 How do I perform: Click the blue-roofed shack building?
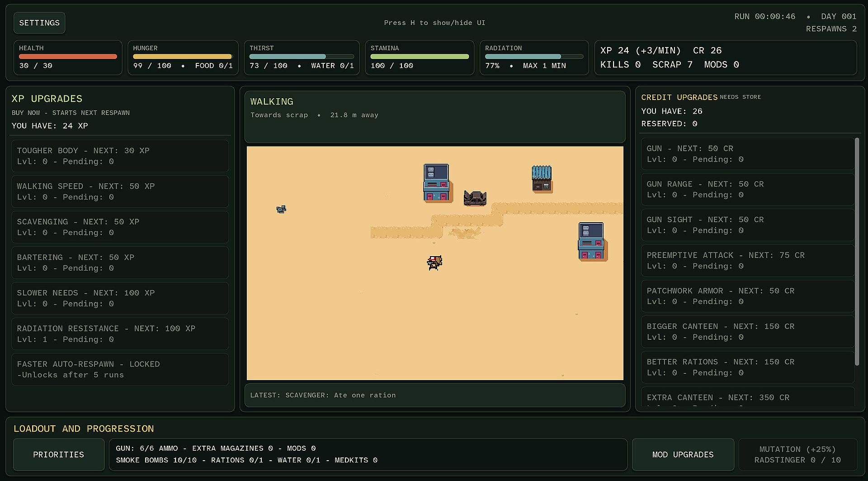point(542,179)
